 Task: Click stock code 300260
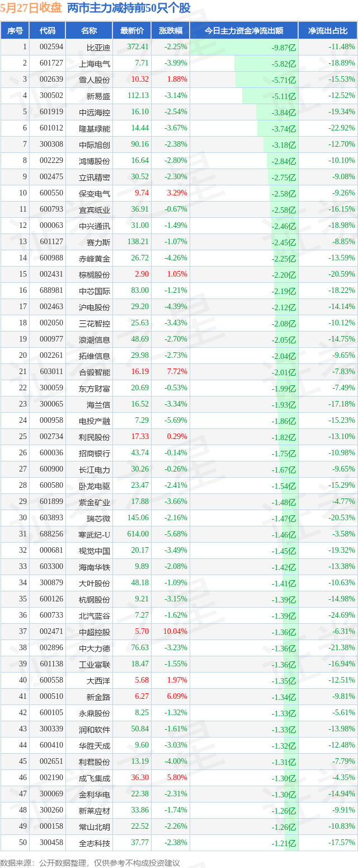[x=51, y=810]
